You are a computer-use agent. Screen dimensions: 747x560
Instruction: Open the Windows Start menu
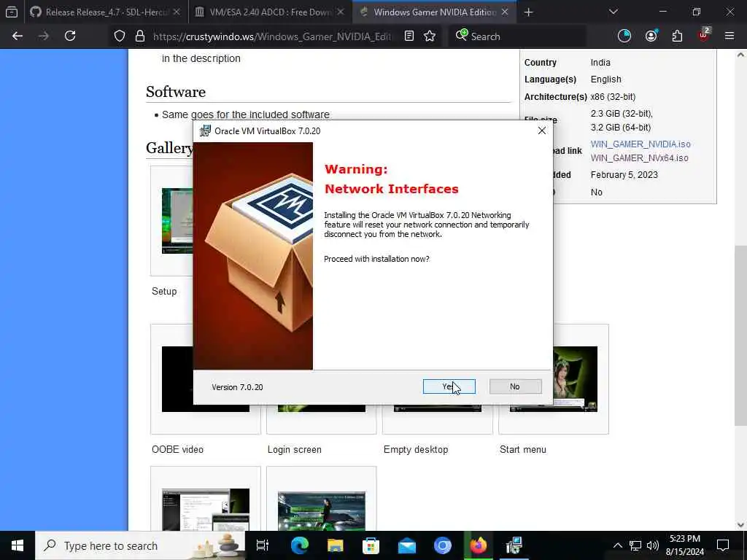[x=18, y=545]
